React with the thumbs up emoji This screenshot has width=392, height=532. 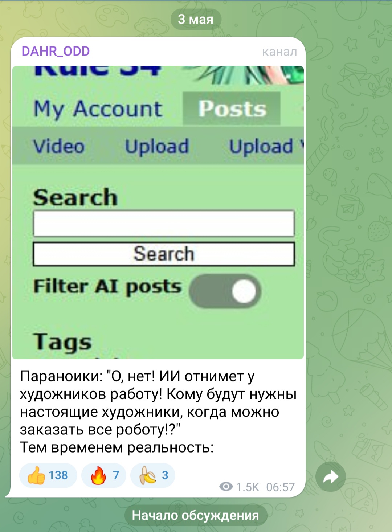coord(48,475)
